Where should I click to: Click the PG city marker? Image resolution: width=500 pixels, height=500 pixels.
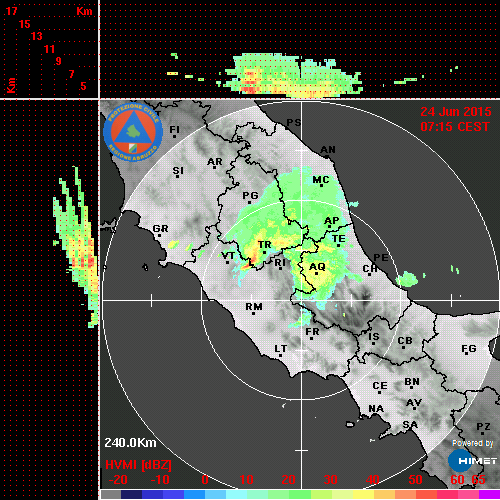point(249,202)
